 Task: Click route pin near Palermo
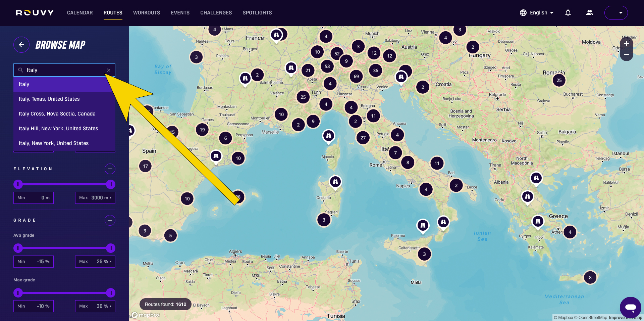423,226
